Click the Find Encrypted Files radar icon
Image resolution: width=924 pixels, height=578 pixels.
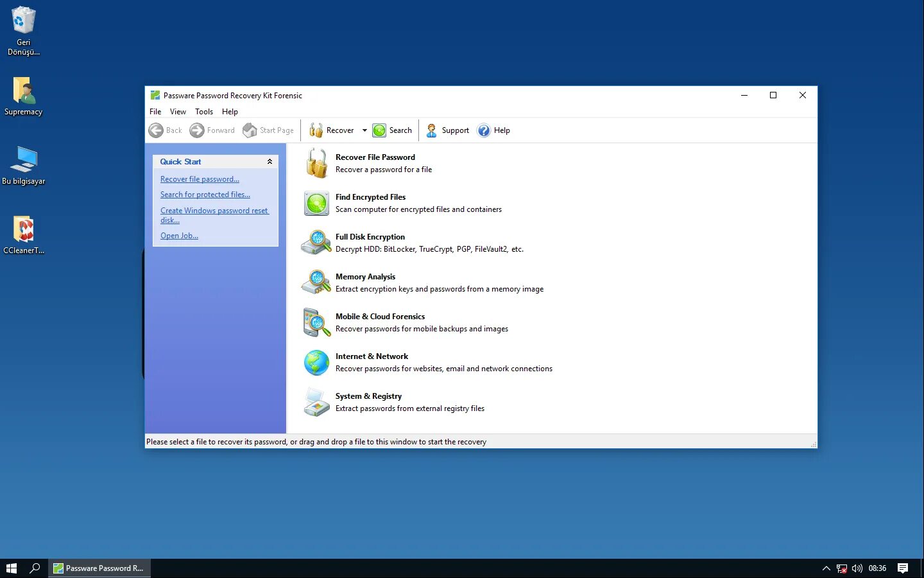[x=316, y=204]
